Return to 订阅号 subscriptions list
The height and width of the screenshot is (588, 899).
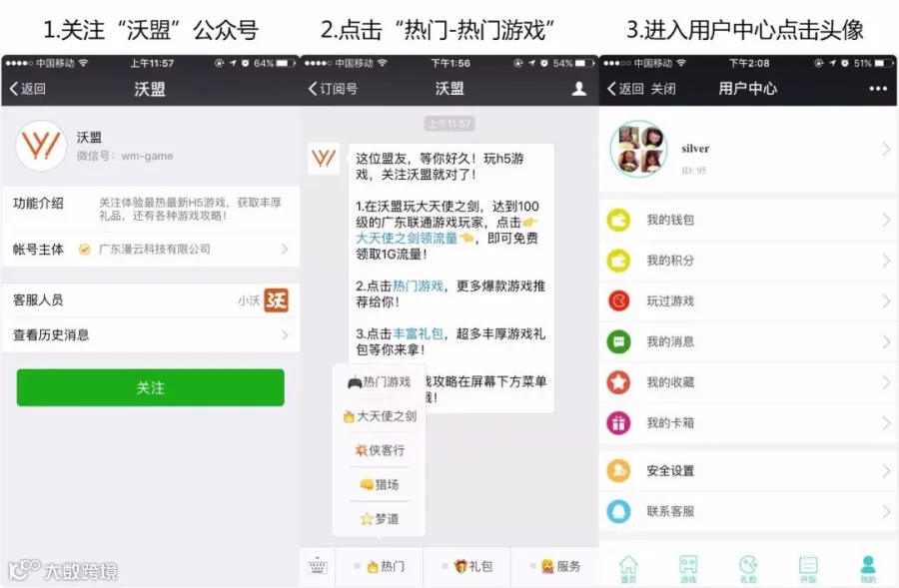pyautogui.click(x=333, y=89)
